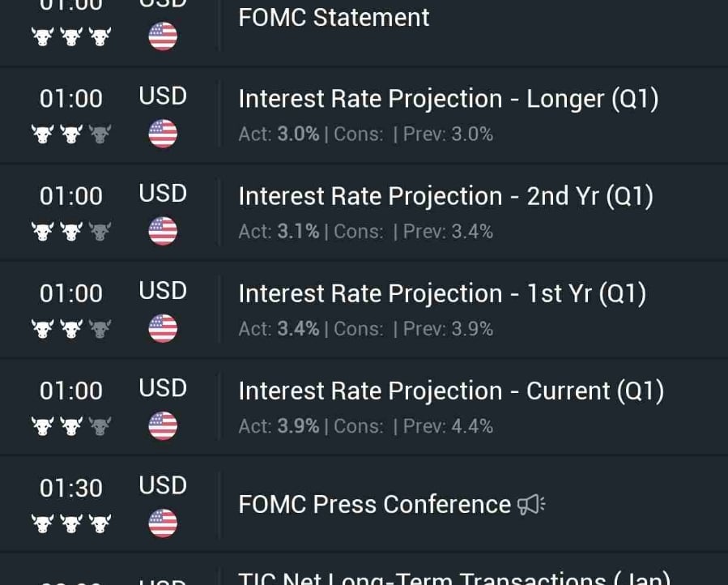
Task: Click the three bull icons for FOMC Statement
Action: click(71, 36)
